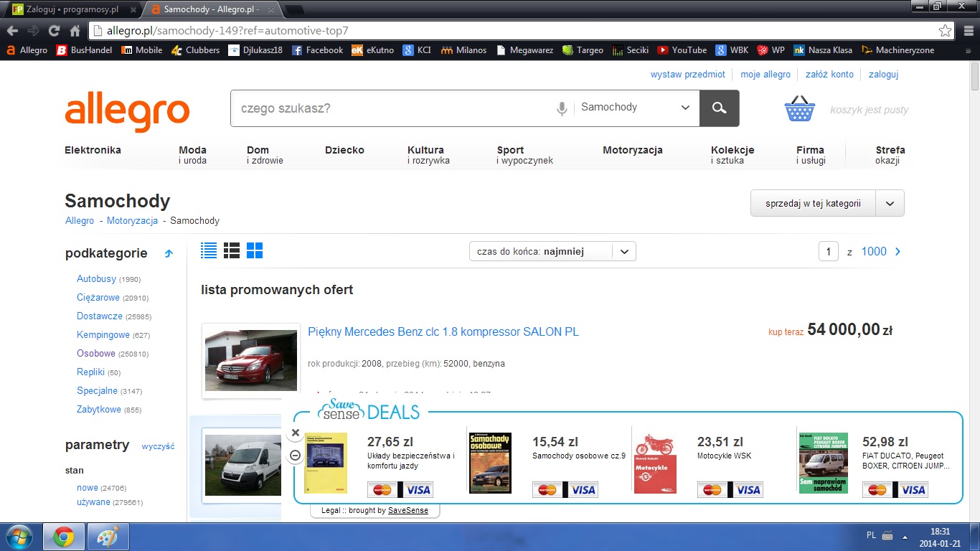Click the 'Osobowe' subcategory link
This screenshot has height=551, width=980.
pyautogui.click(x=96, y=353)
